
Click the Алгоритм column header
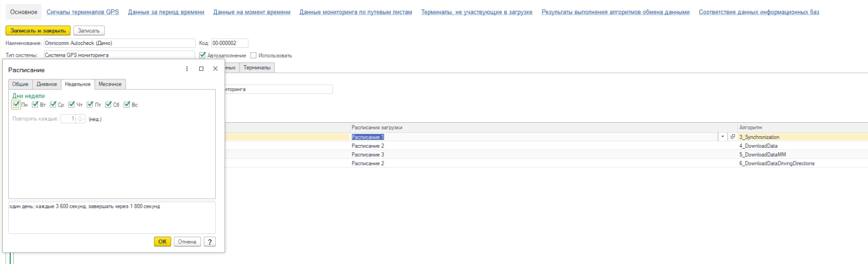803,127
